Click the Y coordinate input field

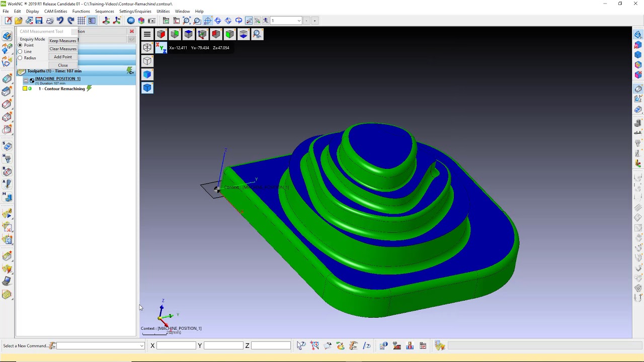tap(223, 345)
